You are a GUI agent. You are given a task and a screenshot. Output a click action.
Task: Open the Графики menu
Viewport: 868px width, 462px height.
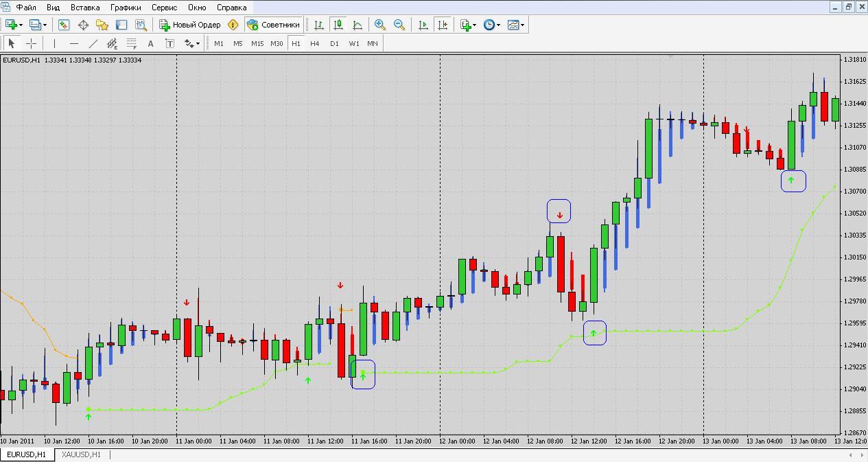tap(126, 8)
